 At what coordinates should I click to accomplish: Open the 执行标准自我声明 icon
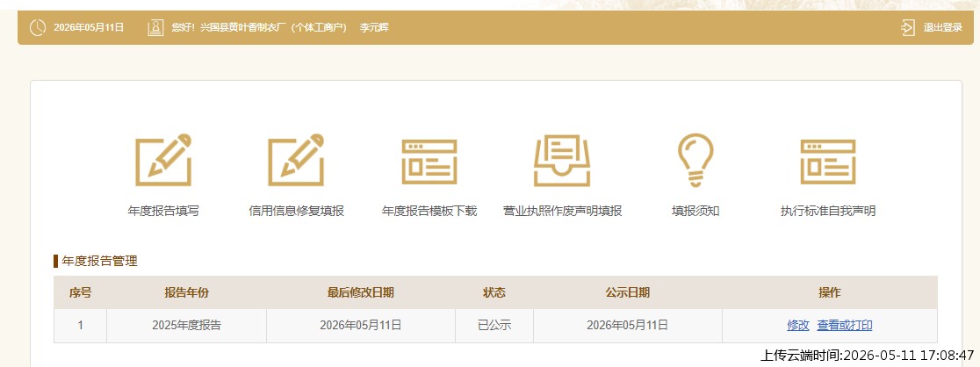828,162
